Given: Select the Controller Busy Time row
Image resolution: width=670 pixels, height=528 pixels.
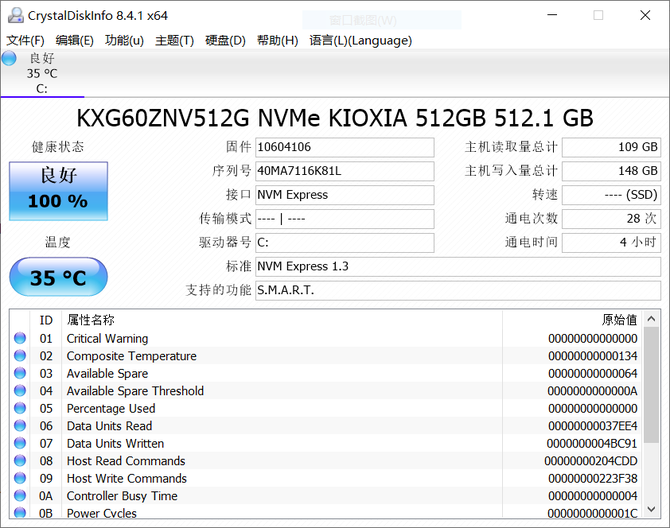Looking at the screenshot, I should 122,496.
